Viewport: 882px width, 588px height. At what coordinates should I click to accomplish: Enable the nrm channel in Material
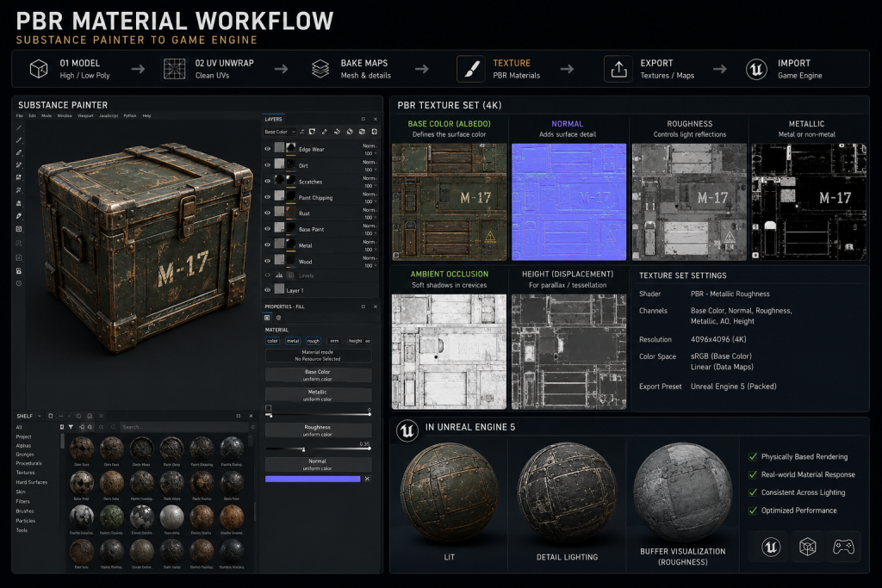334,341
